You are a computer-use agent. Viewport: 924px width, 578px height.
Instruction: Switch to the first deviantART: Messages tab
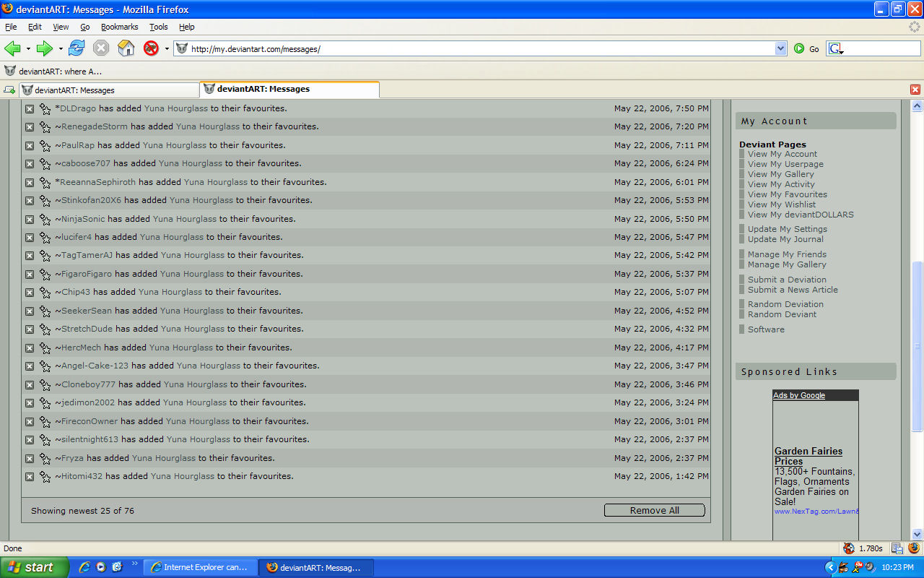point(108,90)
